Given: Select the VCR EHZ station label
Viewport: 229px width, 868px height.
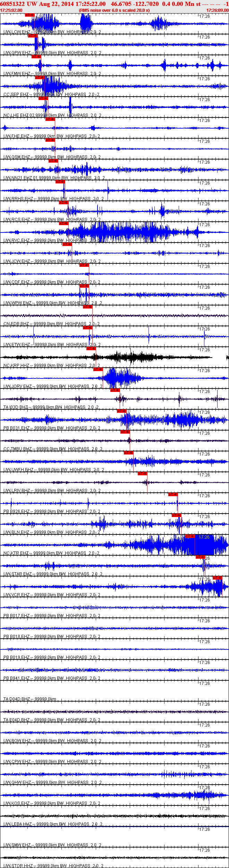Looking at the screenshot, I should pyautogui.click(x=52, y=595).
